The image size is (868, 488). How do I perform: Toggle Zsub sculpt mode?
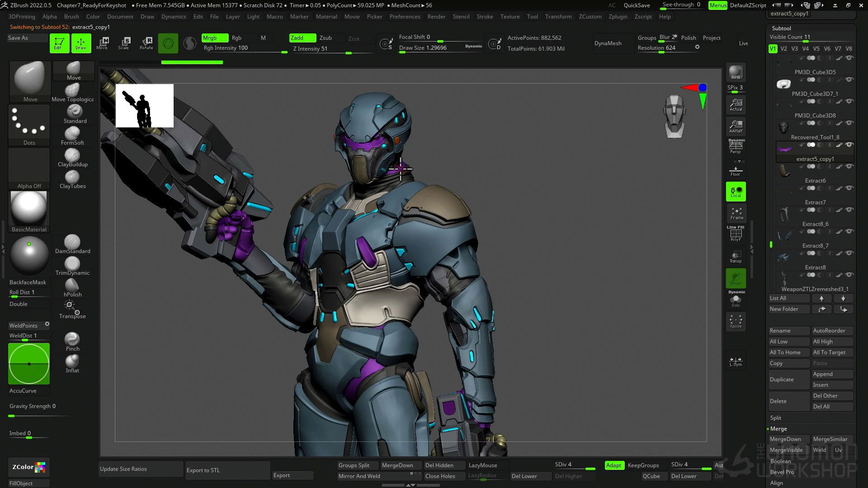[x=325, y=38]
